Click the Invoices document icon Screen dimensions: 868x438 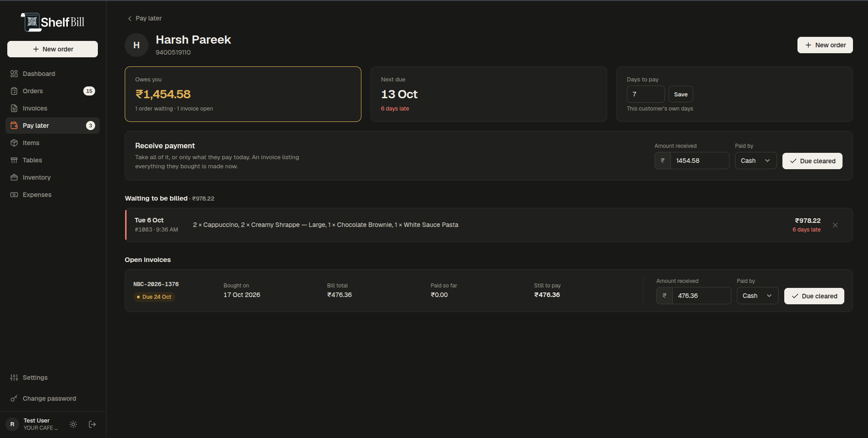tap(14, 108)
